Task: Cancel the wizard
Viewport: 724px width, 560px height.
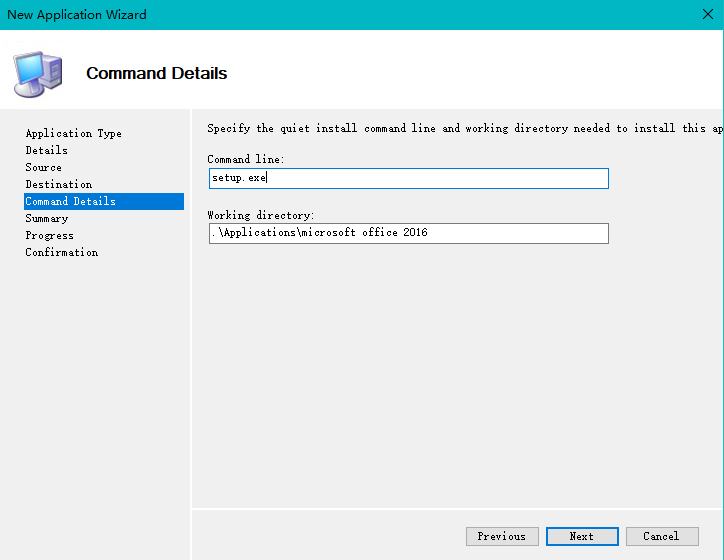Action: pos(662,536)
